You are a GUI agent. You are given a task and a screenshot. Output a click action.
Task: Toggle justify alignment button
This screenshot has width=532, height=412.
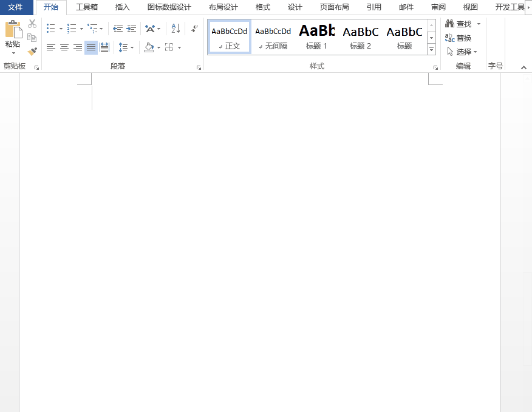91,47
